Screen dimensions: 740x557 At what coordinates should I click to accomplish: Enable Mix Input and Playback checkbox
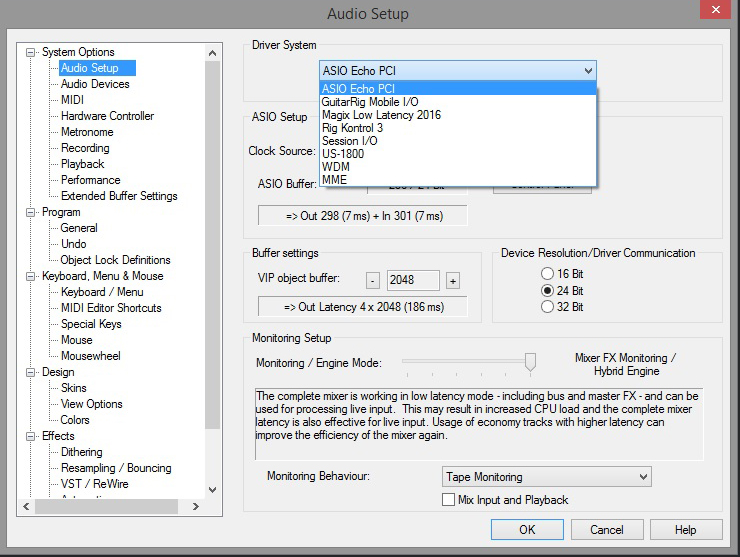click(448, 500)
